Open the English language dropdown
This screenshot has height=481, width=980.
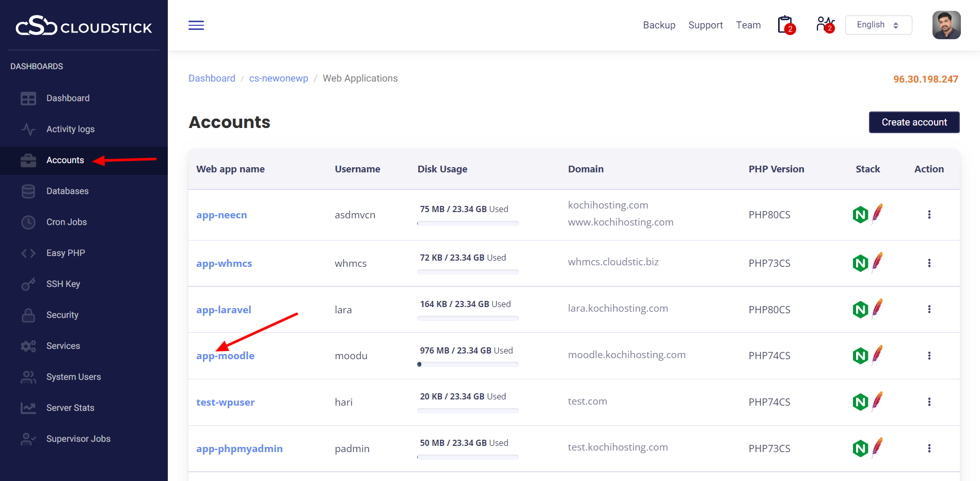878,25
